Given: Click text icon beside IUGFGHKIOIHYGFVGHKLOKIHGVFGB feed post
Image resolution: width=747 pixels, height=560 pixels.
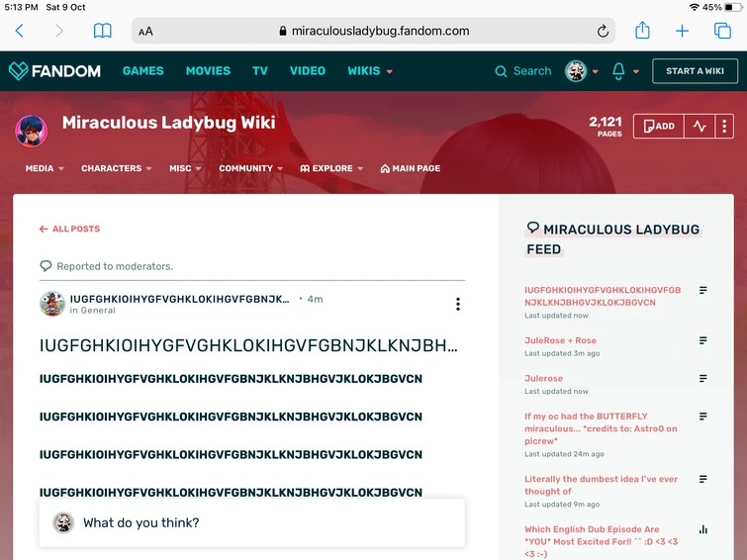Looking at the screenshot, I should (702, 290).
